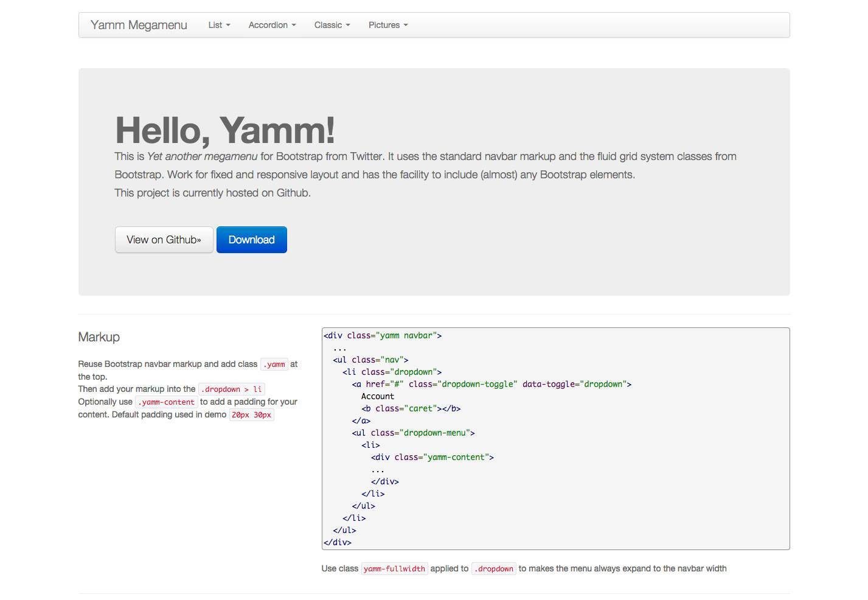Expand the Classic dropdown menu
868x600 pixels.
click(332, 25)
